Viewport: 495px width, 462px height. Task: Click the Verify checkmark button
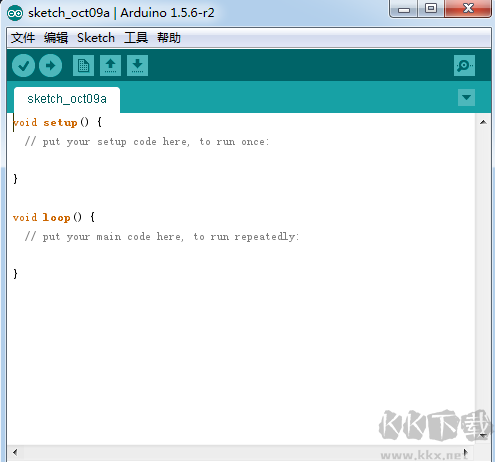23,66
